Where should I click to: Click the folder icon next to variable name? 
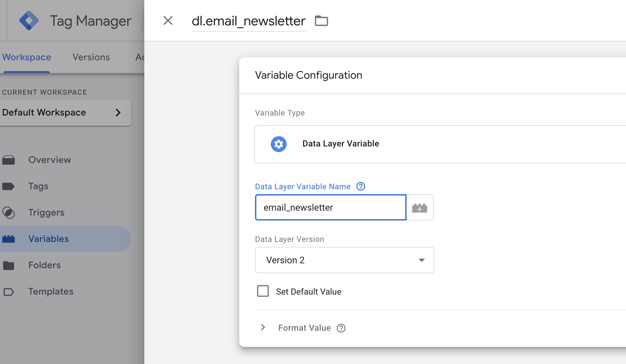321,21
